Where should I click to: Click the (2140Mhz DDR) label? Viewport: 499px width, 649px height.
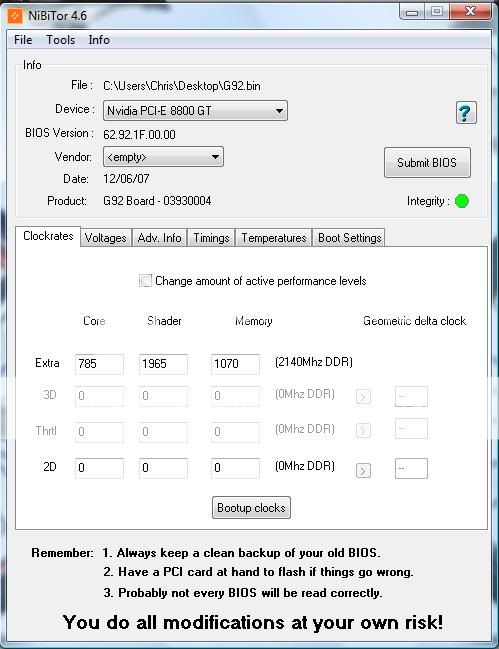(x=314, y=362)
